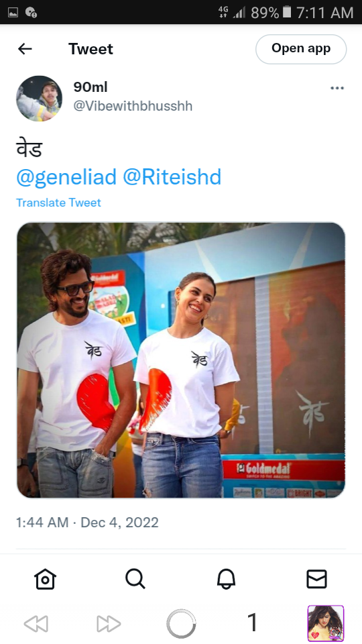
Task: Go to the Home tab icon
Action: tap(45, 579)
